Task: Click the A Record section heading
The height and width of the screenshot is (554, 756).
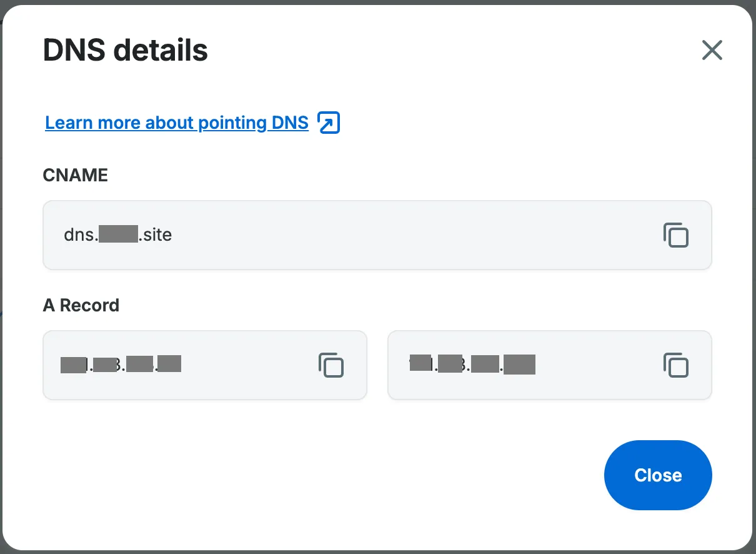Action: 81,306
